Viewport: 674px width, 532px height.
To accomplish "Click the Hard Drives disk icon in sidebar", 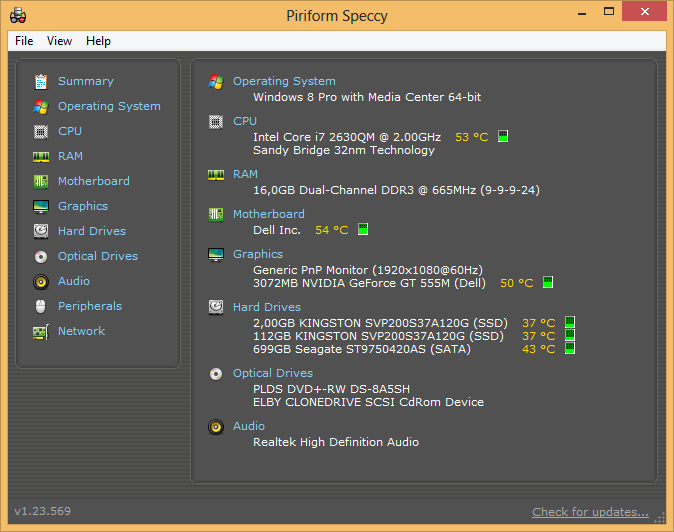I will pyautogui.click(x=41, y=231).
